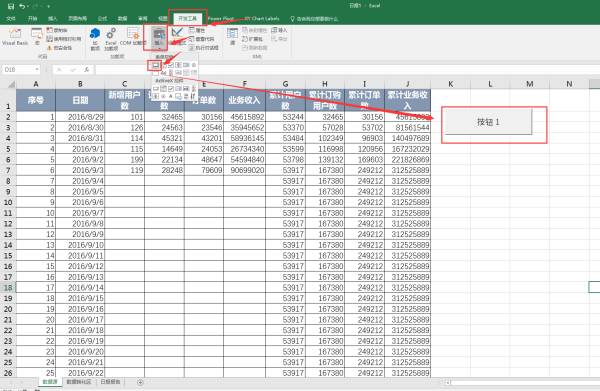The image size is (600, 391).
Task: Click 属性 properties in controls group
Action: [x=197, y=30]
